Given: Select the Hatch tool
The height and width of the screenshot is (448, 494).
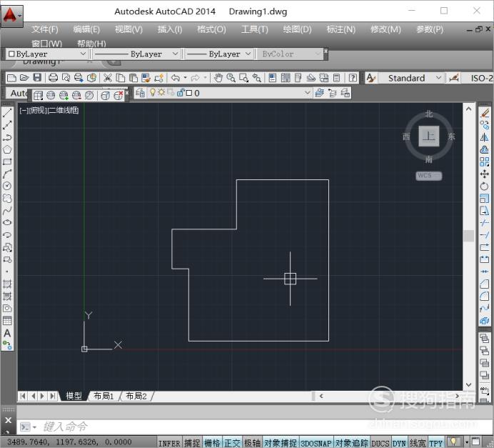Looking at the screenshot, I should 7,284.
